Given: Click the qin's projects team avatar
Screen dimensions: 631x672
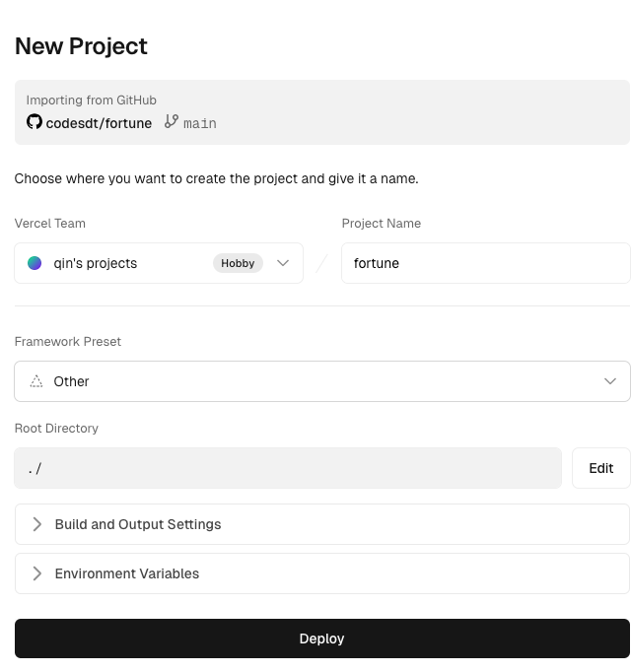Looking at the screenshot, I should (35, 263).
